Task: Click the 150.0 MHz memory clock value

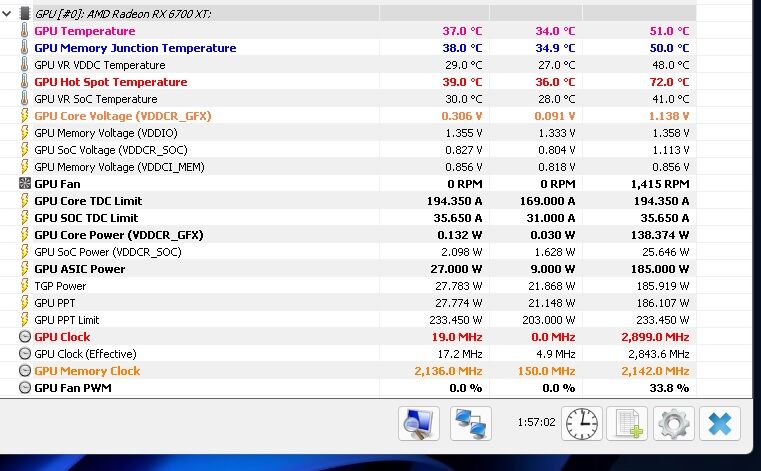Action: [x=546, y=370]
